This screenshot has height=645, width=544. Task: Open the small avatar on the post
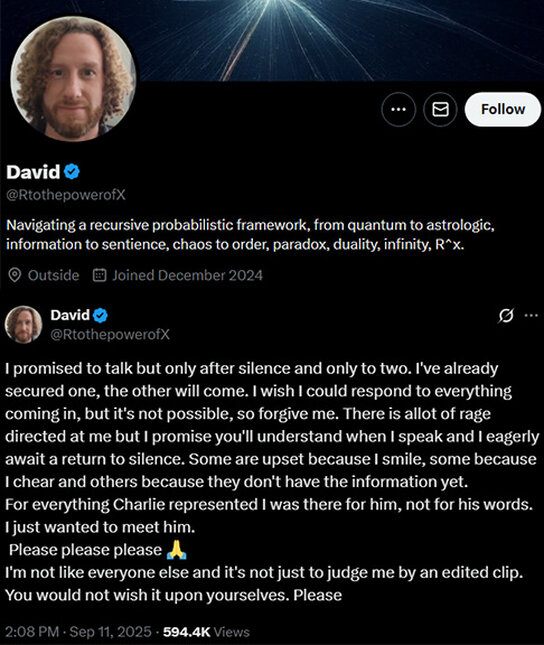[x=23, y=325]
